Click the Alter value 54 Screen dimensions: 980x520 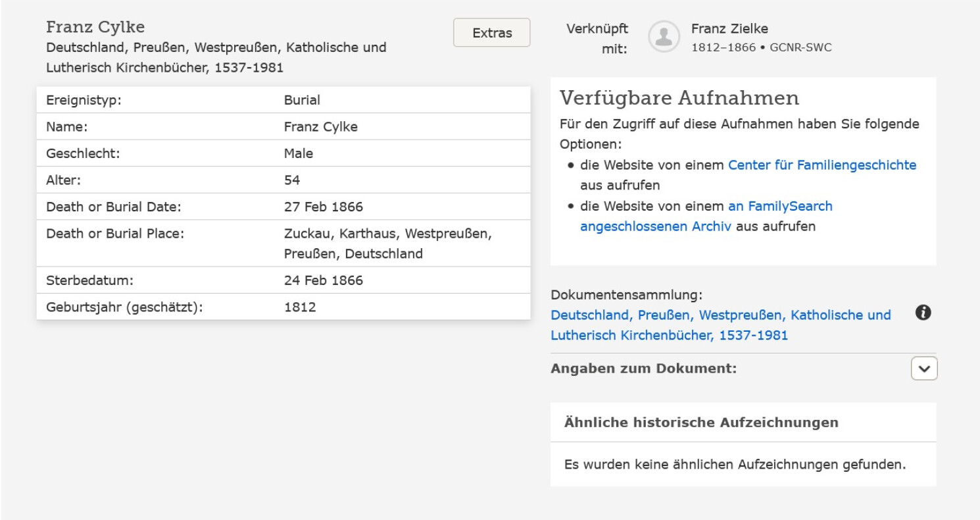292,180
